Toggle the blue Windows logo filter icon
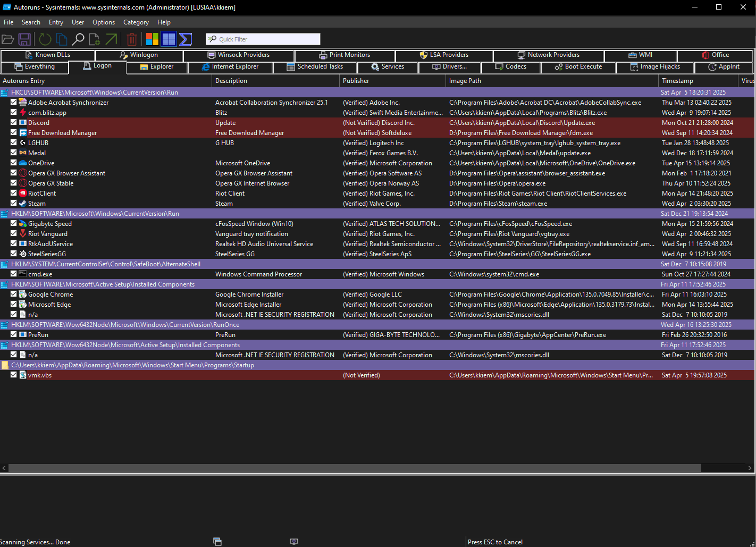 click(169, 39)
